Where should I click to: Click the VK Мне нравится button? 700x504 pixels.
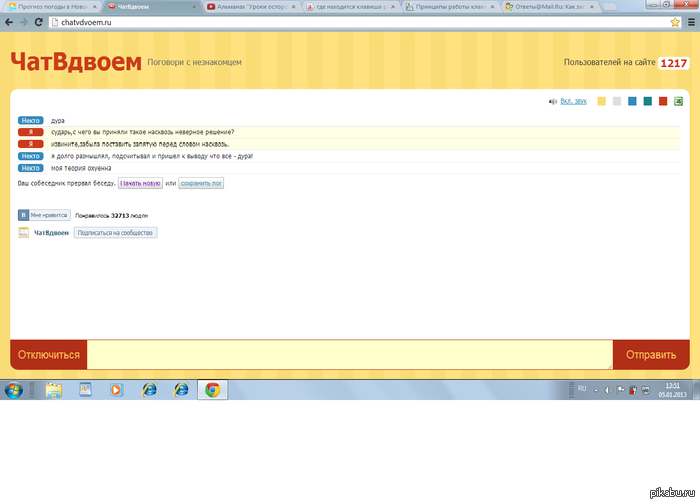[x=44, y=215]
